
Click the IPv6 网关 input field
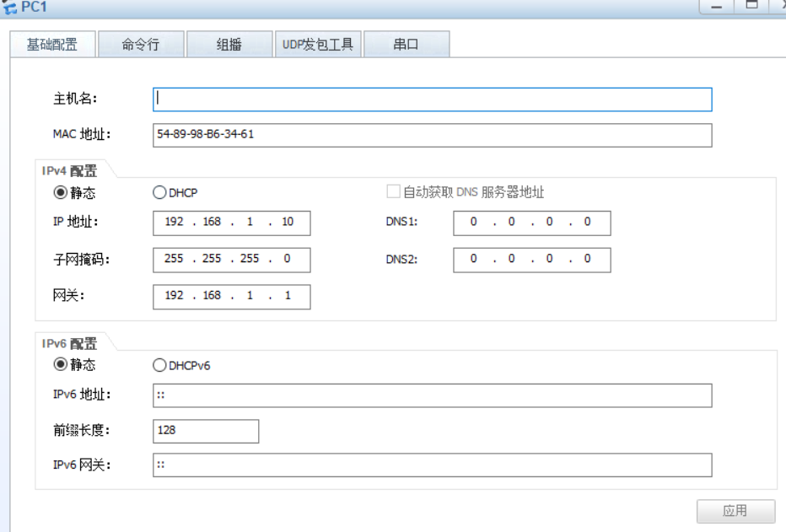(x=432, y=465)
